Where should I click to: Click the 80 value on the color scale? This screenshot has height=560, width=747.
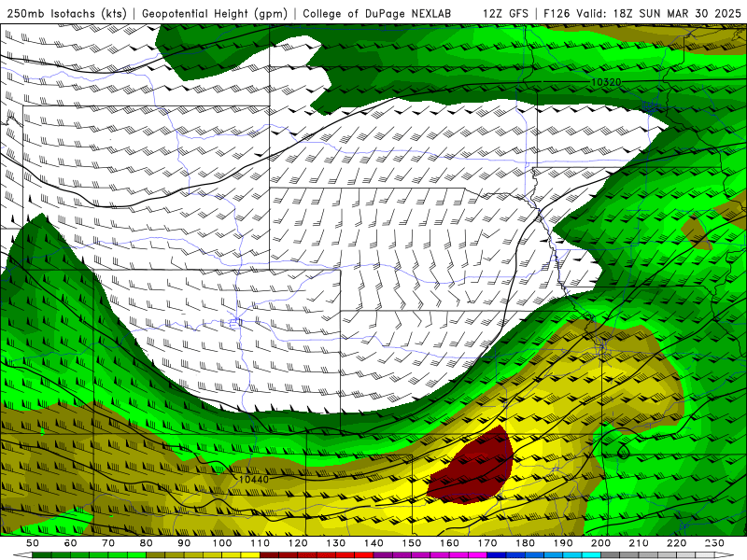click(147, 543)
